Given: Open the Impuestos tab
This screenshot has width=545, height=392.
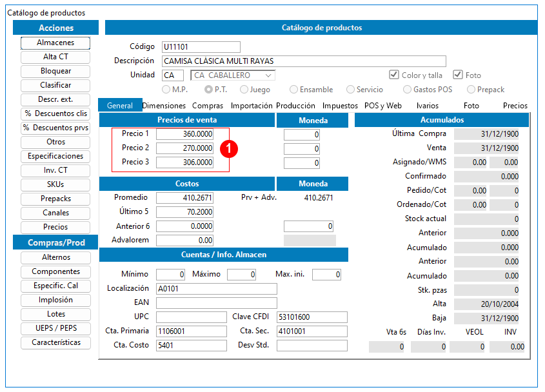Looking at the screenshot, I should pyautogui.click(x=340, y=106).
